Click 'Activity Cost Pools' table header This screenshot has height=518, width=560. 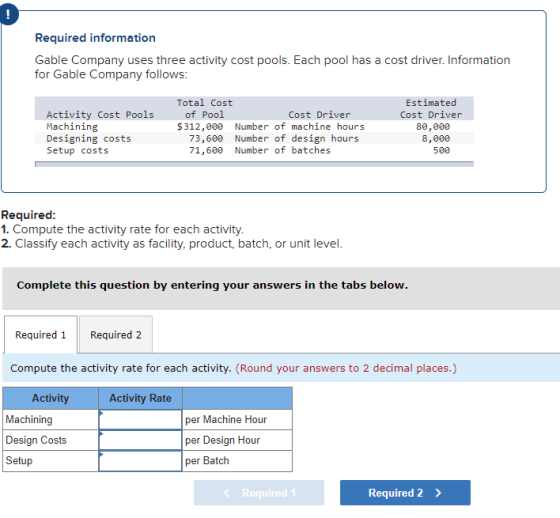pyautogui.click(x=100, y=115)
